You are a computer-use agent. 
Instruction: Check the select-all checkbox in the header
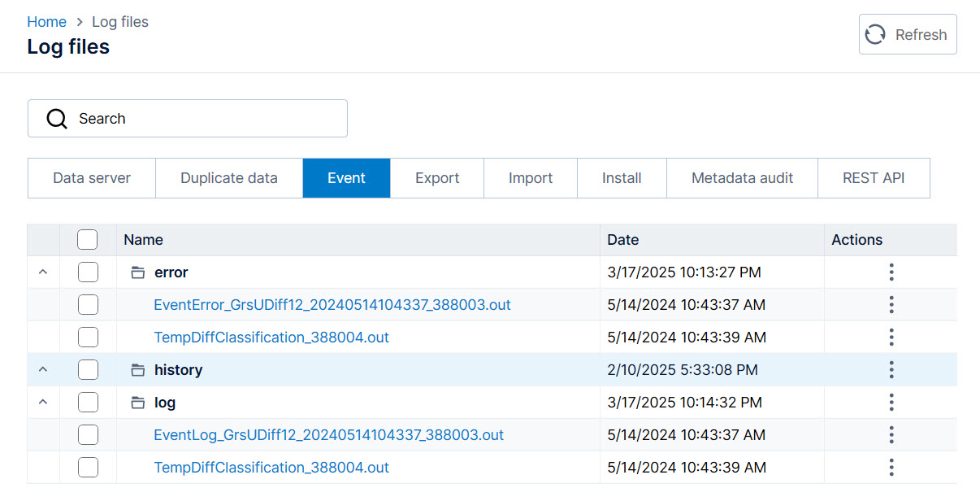[x=88, y=239]
